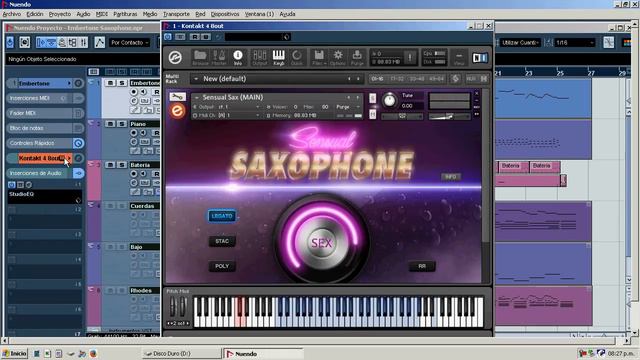640x360 pixels.
Task: Toggle the Kontakt on-screen Keyboard icon
Action: (278, 57)
